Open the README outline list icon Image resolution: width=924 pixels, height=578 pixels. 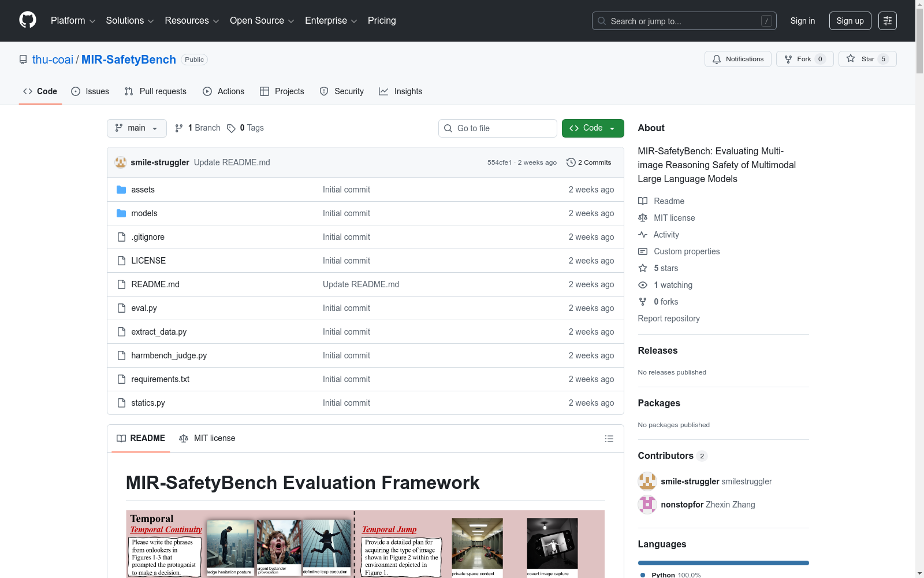609,439
